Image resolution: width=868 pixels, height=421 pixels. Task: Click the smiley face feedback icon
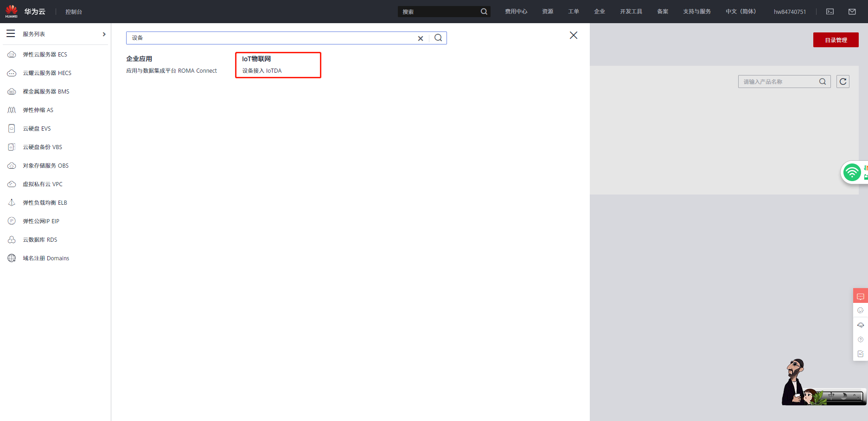point(861,310)
